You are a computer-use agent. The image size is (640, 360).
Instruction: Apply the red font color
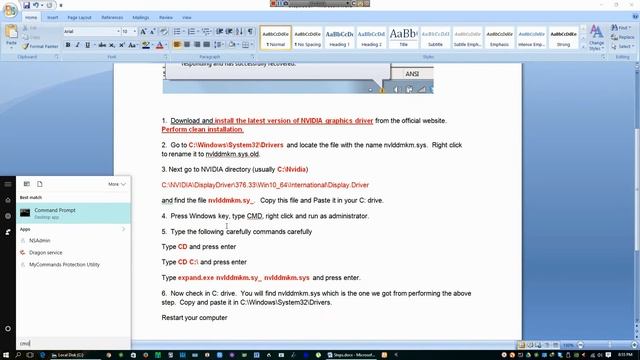[160, 45]
